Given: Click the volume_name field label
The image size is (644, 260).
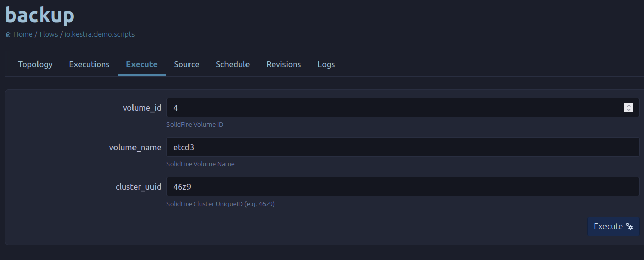Looking at the screenshot, I should pos(135,147).
